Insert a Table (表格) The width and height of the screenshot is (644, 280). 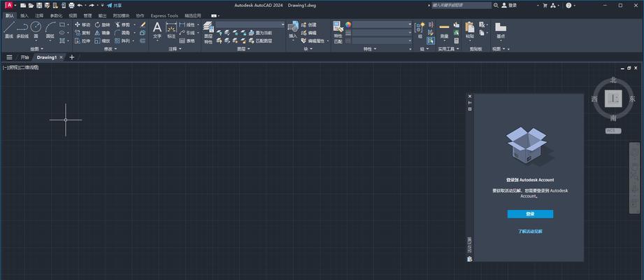click(187, 41)
